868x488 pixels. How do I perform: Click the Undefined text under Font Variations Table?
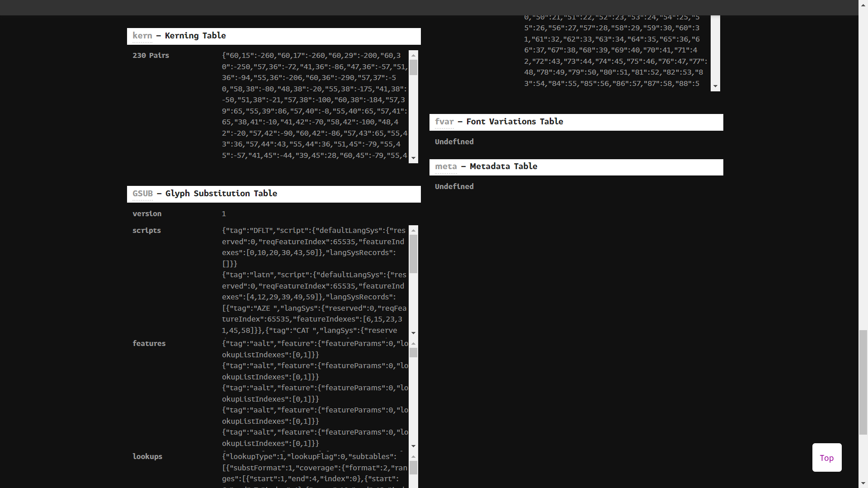click(x=454, y=142)
